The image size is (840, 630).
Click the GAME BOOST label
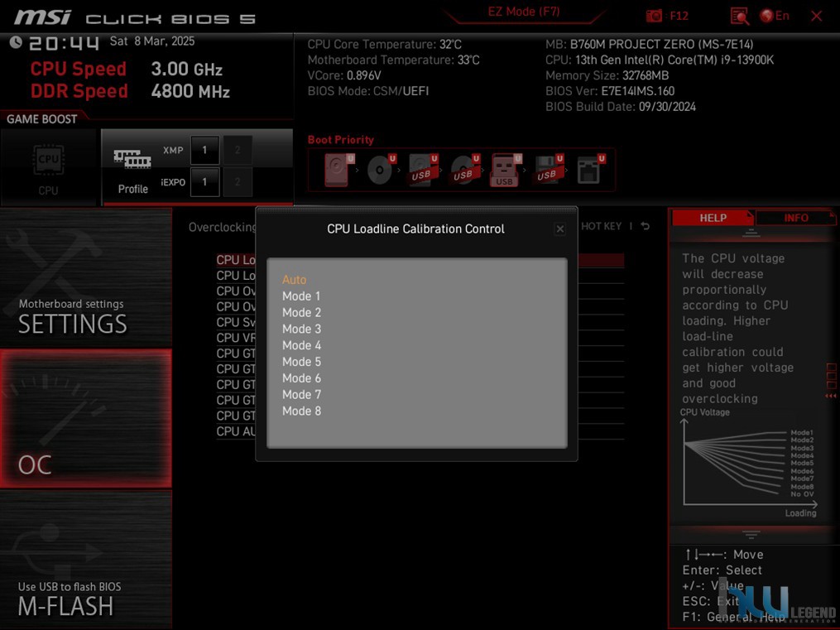tap(41, 119)
